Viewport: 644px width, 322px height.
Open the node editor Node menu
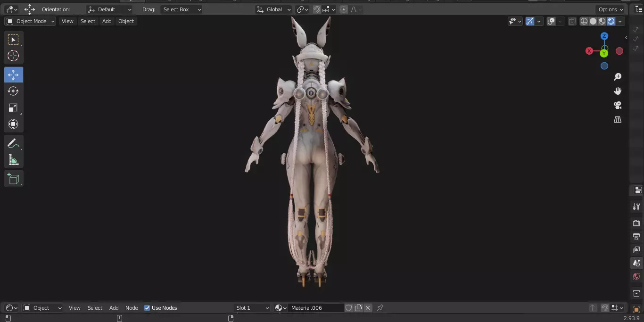(x=132, y=308)
